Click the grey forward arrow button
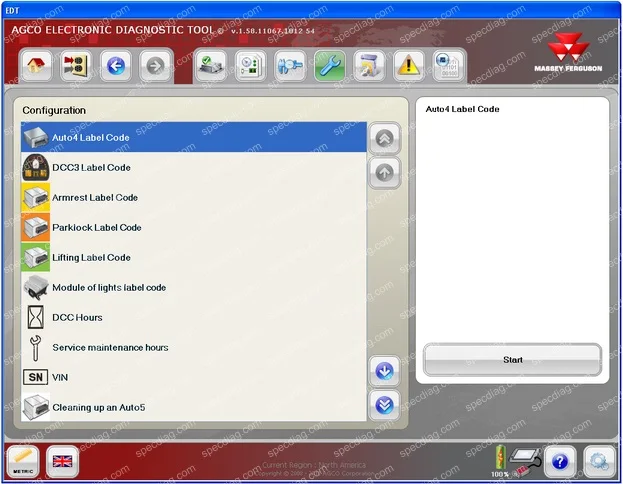Viewport: 623px width, 484px height. pos(155,66)
